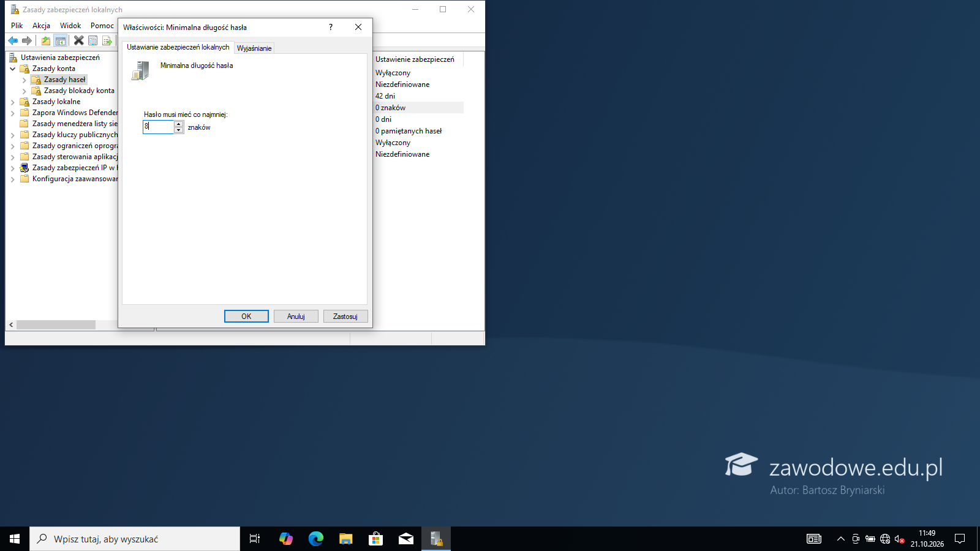Click the tree pane horizontal scrollbar left arrow
The width and height of the screenshot is (980, 551).
11,324
